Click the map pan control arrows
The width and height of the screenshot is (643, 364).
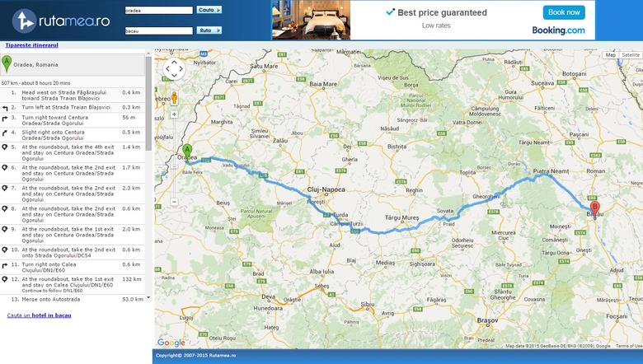tap(174, 69)
